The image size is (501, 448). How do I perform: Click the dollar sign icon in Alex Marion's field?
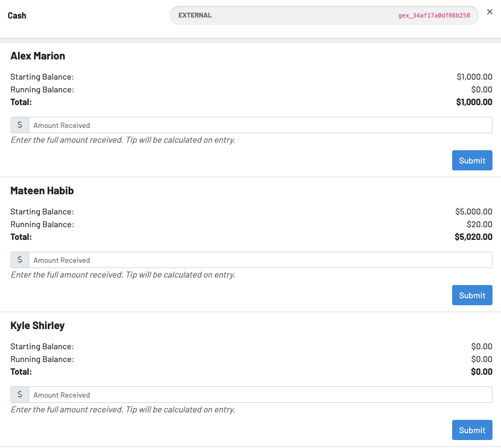(20, 125)
